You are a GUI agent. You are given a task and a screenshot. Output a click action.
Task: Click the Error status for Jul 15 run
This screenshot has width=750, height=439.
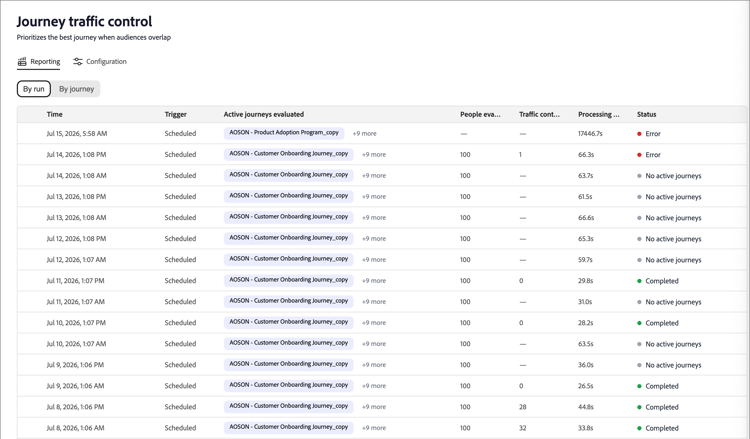click(x=649, y=134)
